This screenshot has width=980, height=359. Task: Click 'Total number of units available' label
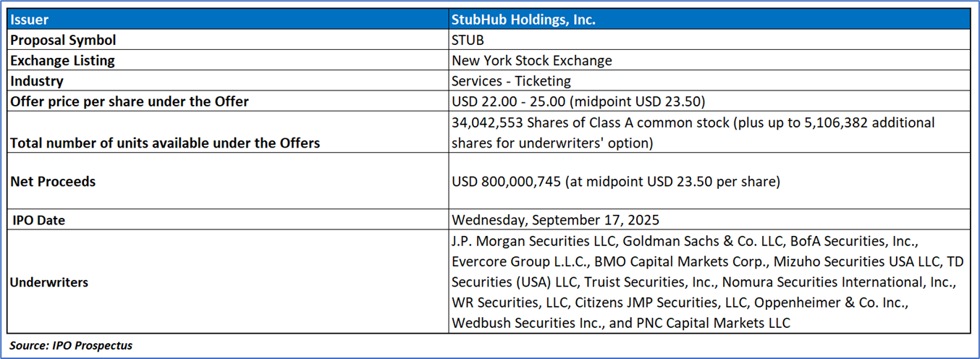pos(165,143)
